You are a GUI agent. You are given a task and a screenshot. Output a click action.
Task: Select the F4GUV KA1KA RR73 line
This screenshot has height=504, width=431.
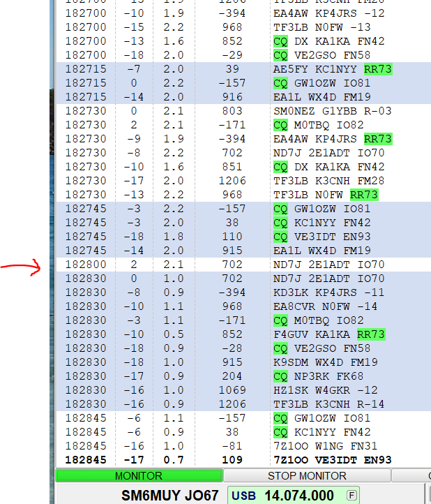328,334
